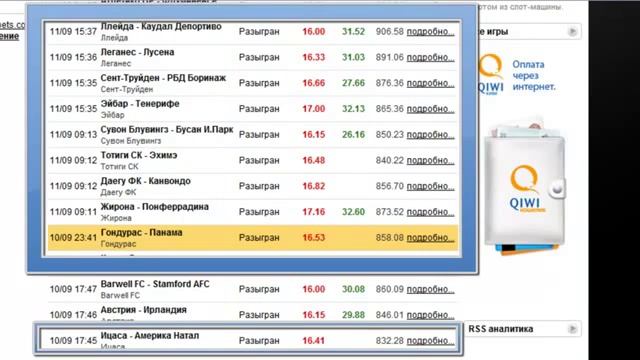Select match title Даегу ФК - Канвондо
Viewport: 640px width, 360px height.
[x=145, y=181]
